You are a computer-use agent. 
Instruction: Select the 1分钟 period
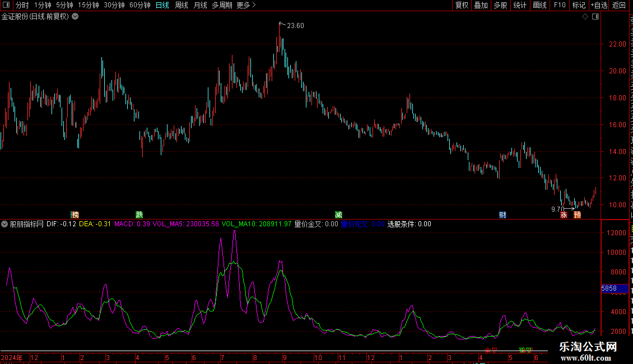pos(43,5)
